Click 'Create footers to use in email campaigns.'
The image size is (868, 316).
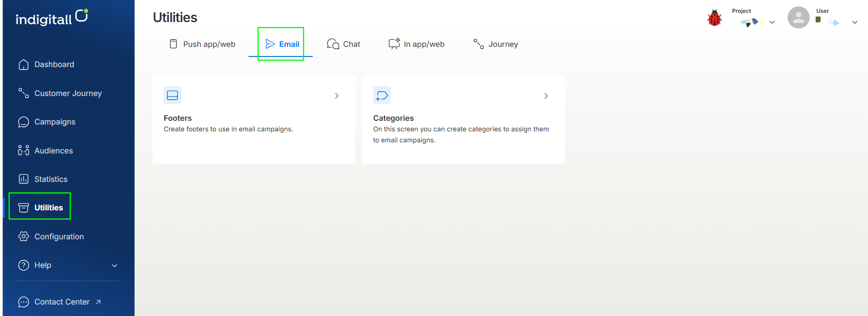click(x=228, y=129)
